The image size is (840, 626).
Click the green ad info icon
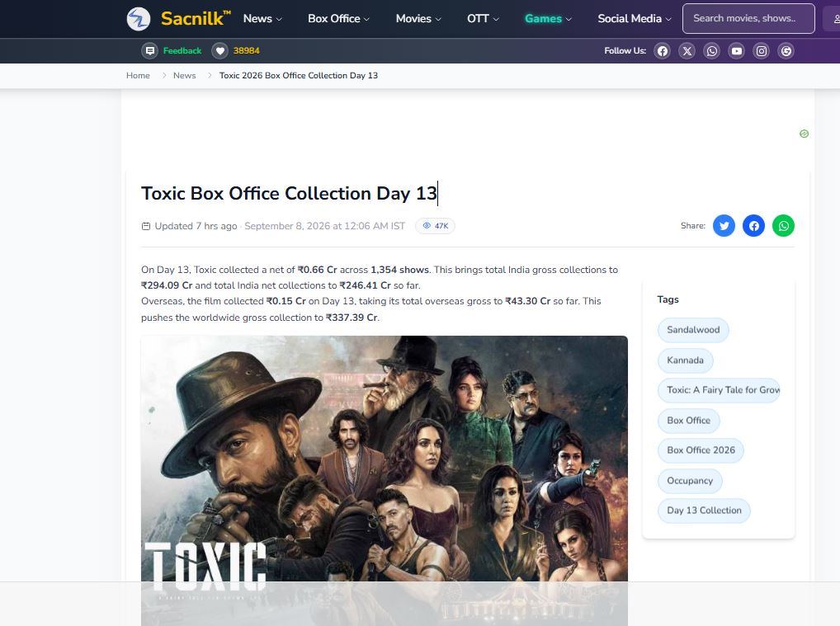coord(805,134)
